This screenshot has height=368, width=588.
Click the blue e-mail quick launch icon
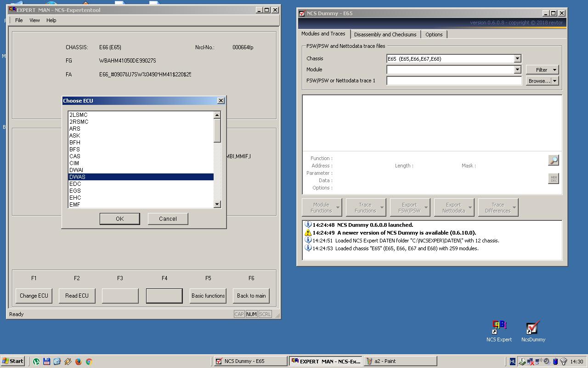57,362
